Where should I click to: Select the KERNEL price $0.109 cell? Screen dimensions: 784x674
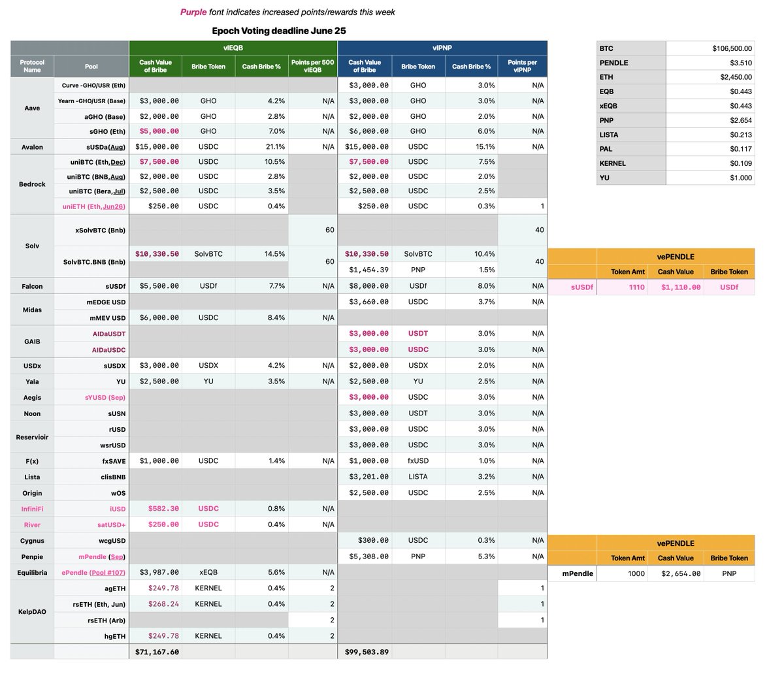click(710, 163)
